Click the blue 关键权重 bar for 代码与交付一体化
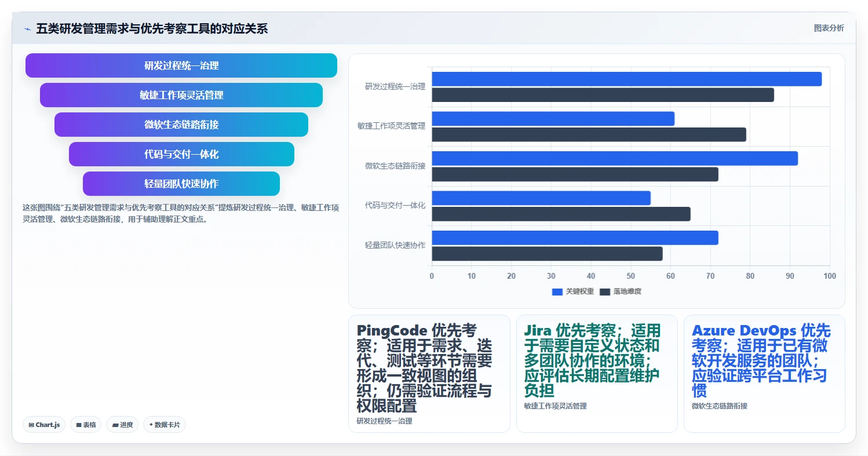 point(541,198)
